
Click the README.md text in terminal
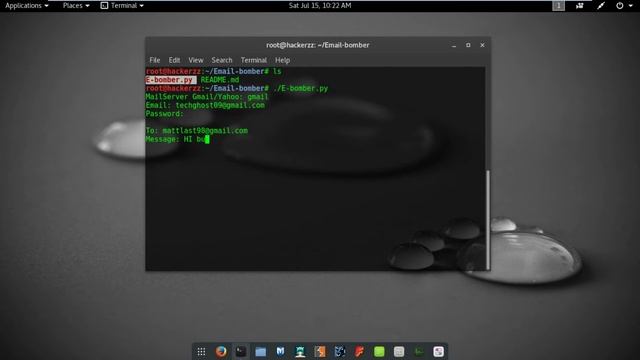tap(220, 80)
